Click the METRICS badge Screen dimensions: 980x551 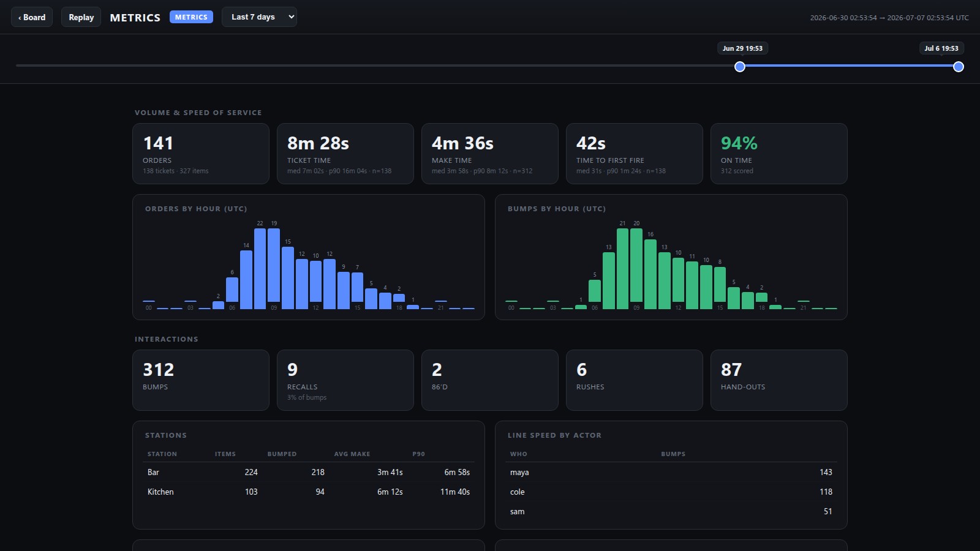pos(191,17)
